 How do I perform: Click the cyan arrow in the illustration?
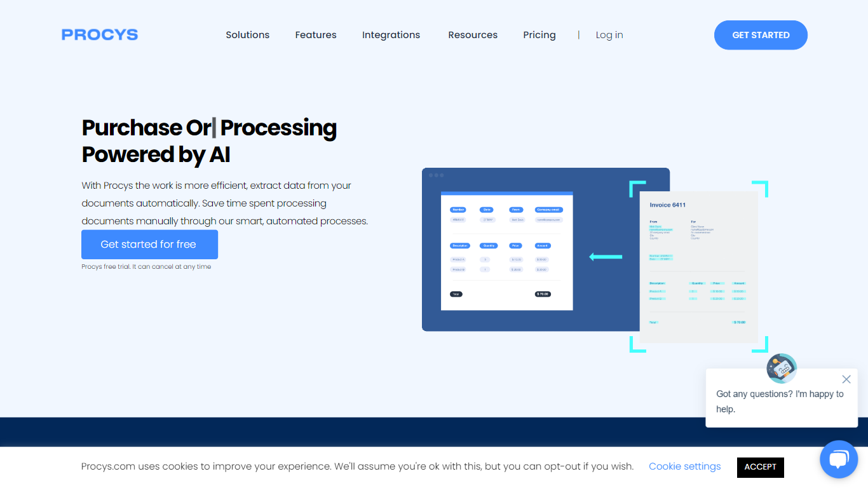(606, 257)
